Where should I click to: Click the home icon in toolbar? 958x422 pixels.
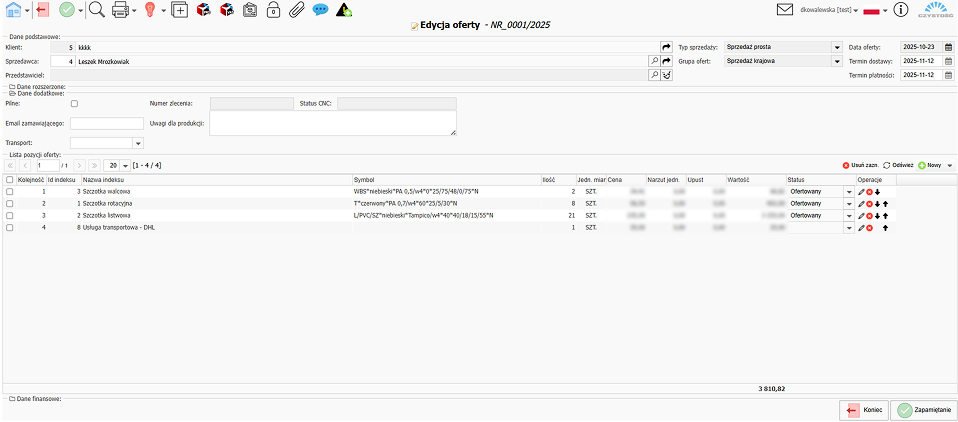(13, 9)
